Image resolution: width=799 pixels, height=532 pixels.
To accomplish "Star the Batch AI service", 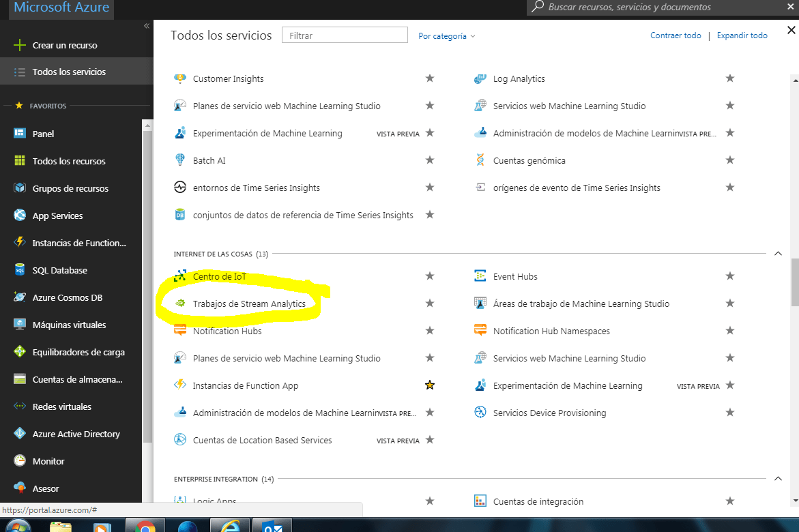I will tap(430, 160).
